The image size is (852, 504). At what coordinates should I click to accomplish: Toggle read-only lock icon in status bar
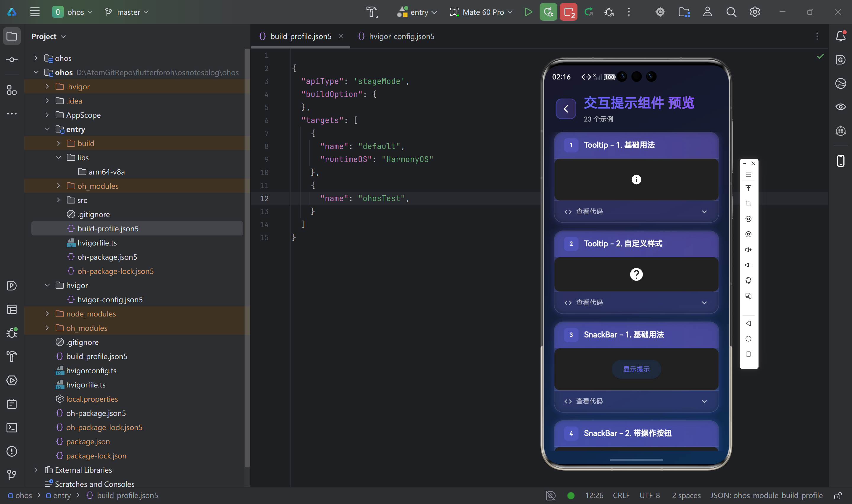(838, 495)
